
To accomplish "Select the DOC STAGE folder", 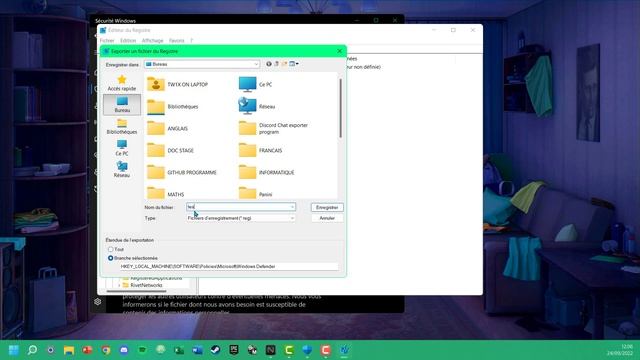I will click(x=171, y=151).
